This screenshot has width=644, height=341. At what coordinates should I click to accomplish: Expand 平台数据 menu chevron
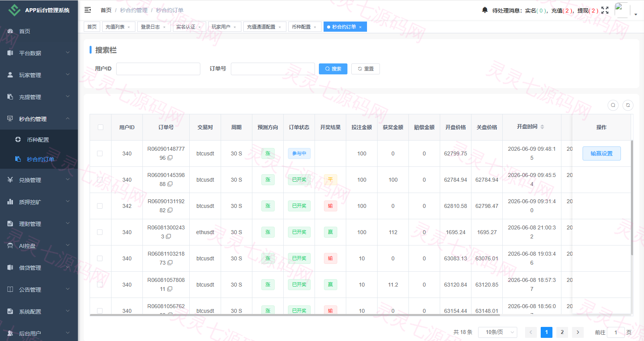(68, 52)
